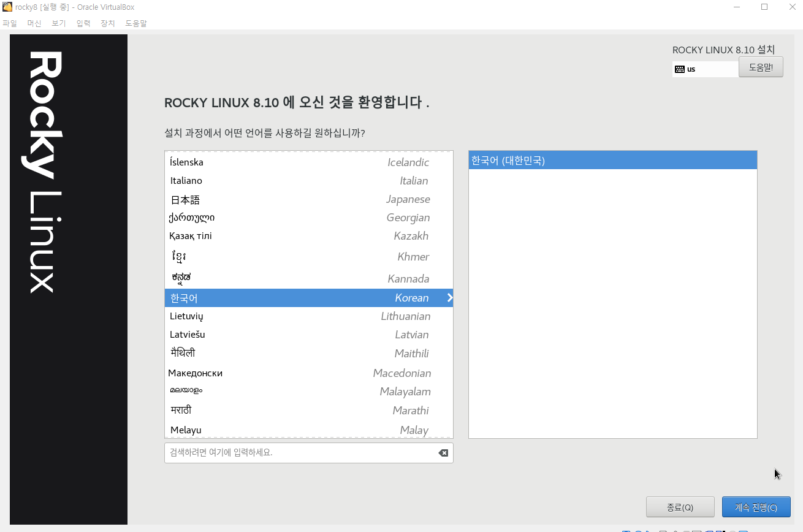Select Khmer language row
The height and width of the screenshot is (532, 803).
309,256
